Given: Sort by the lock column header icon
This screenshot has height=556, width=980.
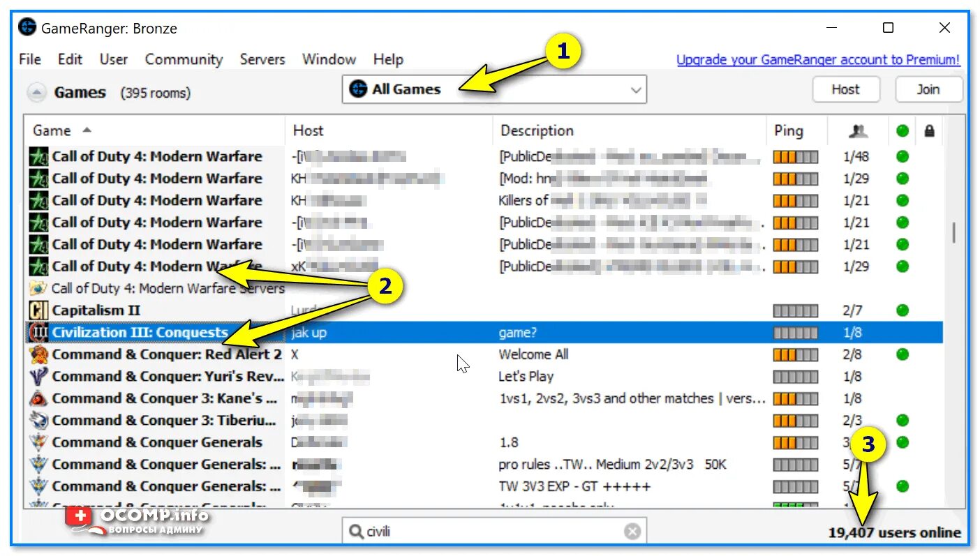Looking at the screenshot, I should [x=929, y=130].
